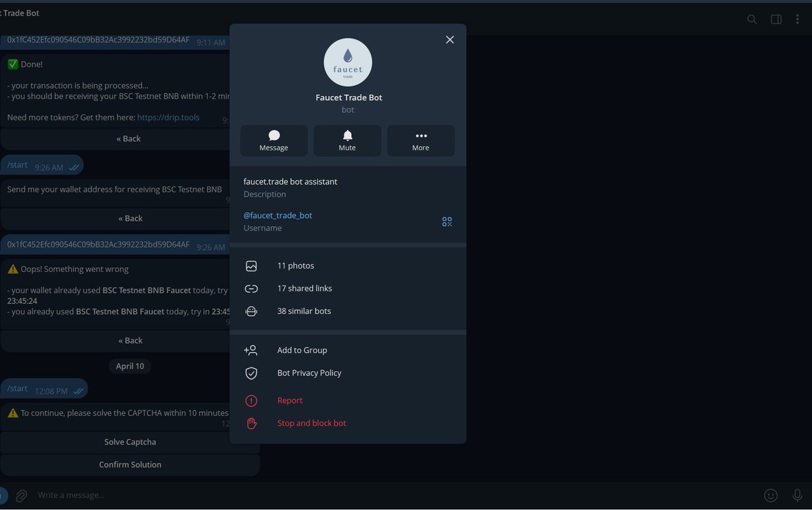Click the bell icon on Mute
This screenshot has height=510, width=812.
pos(347,135)
